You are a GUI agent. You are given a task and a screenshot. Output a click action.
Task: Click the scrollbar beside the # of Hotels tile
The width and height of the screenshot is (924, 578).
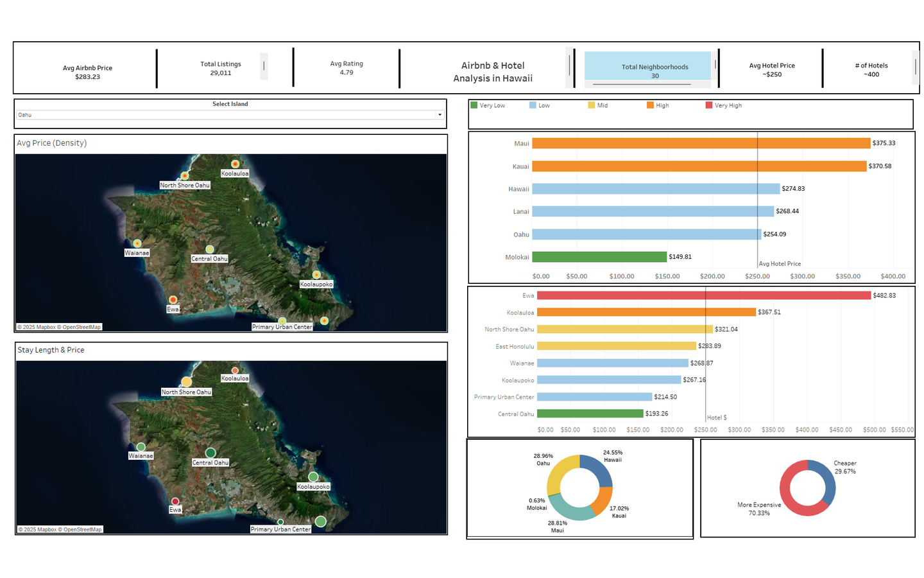915,67
